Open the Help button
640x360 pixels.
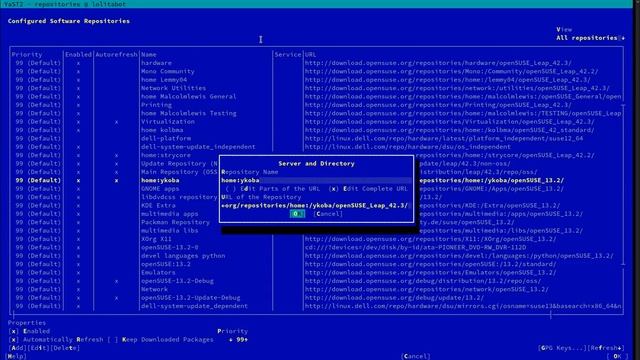click(17, 356)
